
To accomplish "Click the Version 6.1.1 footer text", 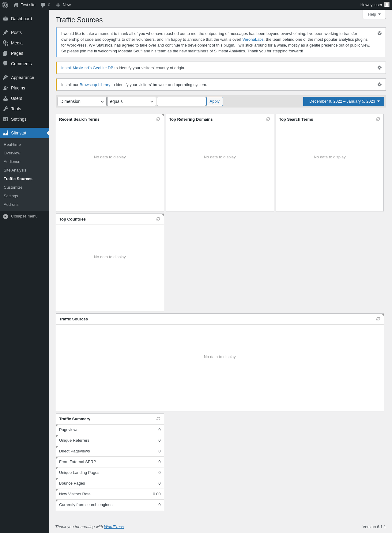I will (x=374, y=527).
